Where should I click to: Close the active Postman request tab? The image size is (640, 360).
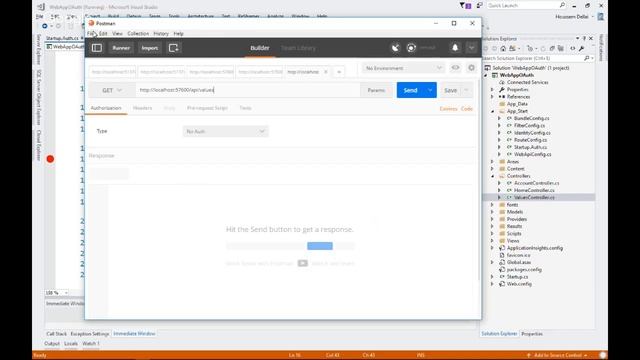[x=326, y=72]
